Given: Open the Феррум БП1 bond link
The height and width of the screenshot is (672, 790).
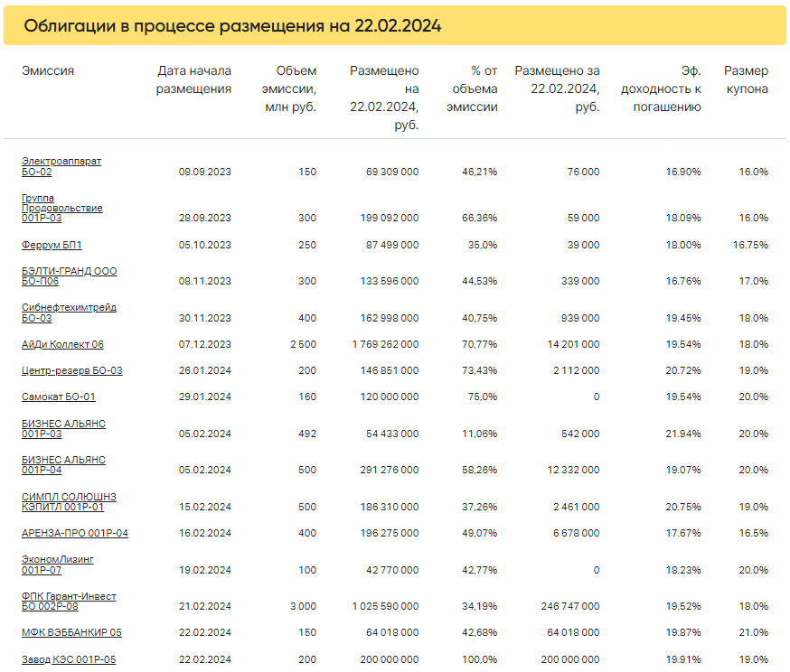Looking at the screenshot, I should pos(52,245).
